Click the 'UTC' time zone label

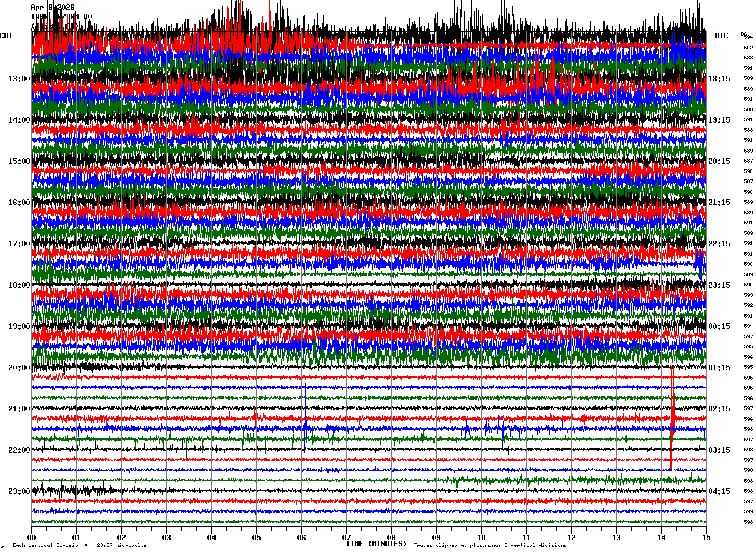[722, 36]
